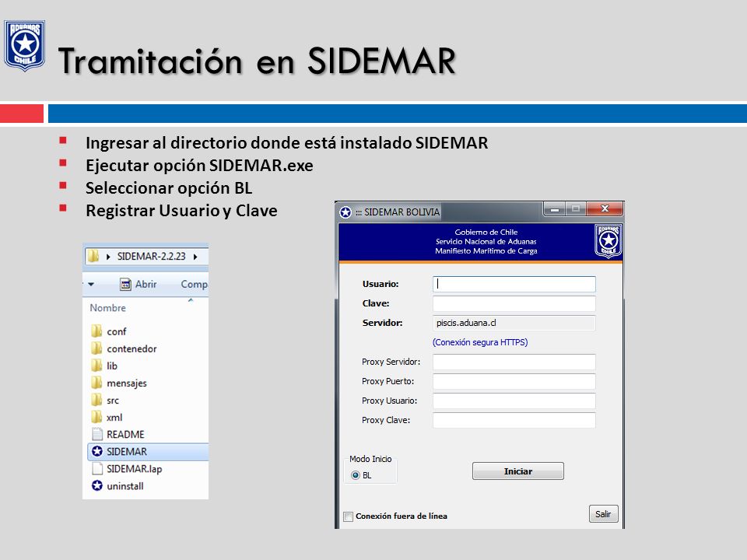This screenshot has height=560, width=747.
Task: Click the Comp toolbar item
Action: click(194, 285)
